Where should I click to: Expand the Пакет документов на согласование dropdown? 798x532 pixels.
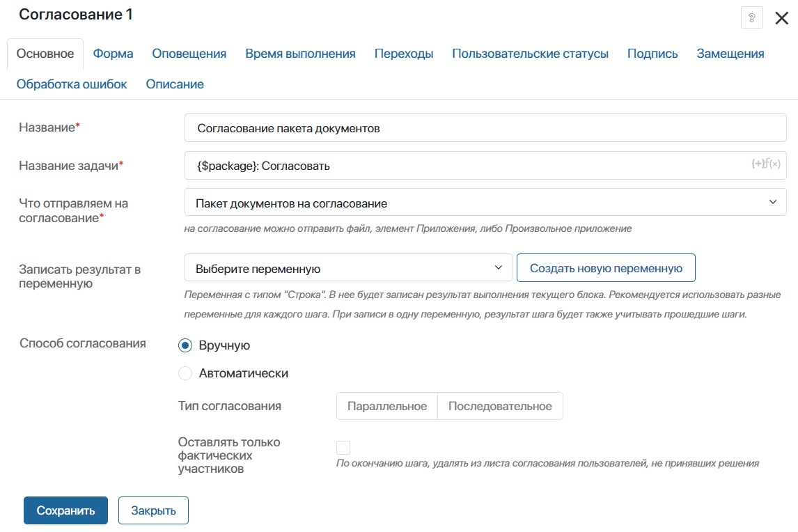point(485,202)
